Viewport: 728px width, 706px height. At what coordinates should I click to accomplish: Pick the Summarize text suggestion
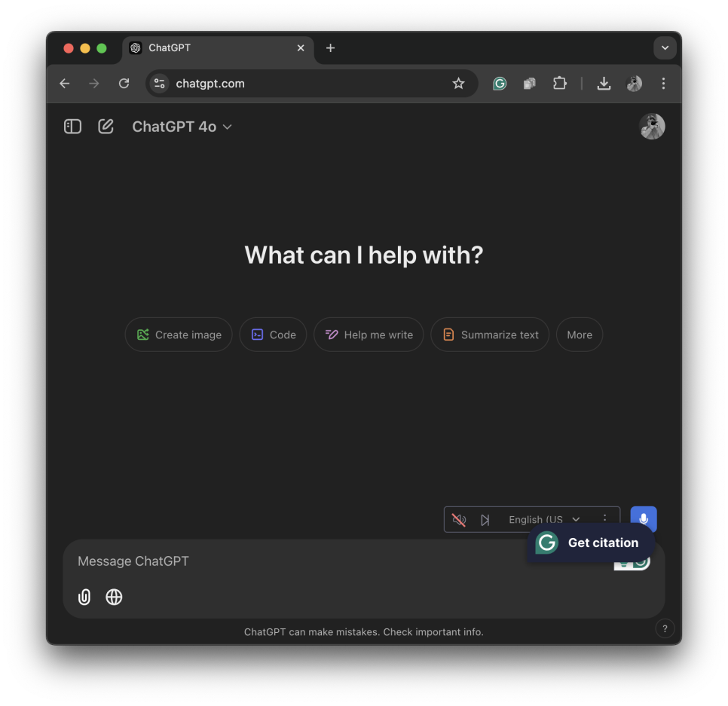tap(490, 335)
